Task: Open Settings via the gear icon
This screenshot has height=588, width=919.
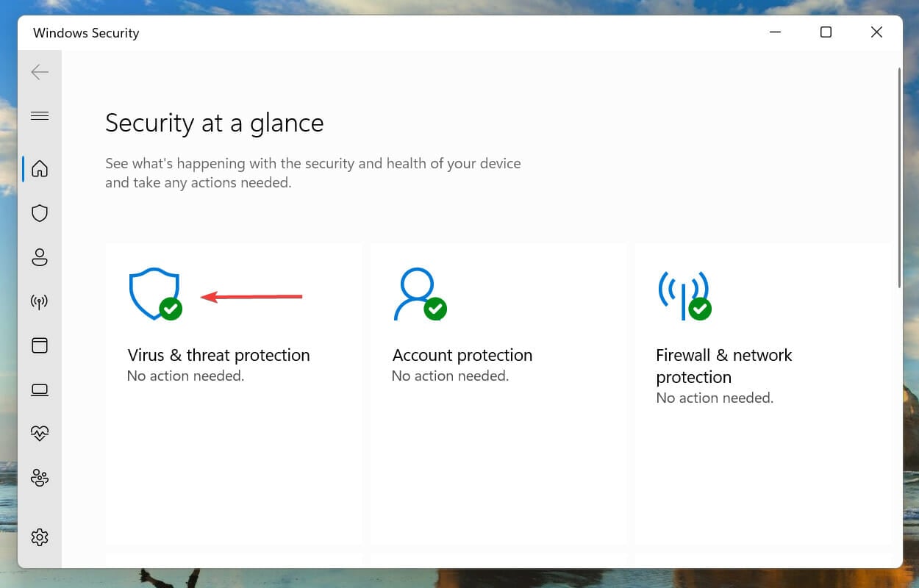Action: coord(40,537)
